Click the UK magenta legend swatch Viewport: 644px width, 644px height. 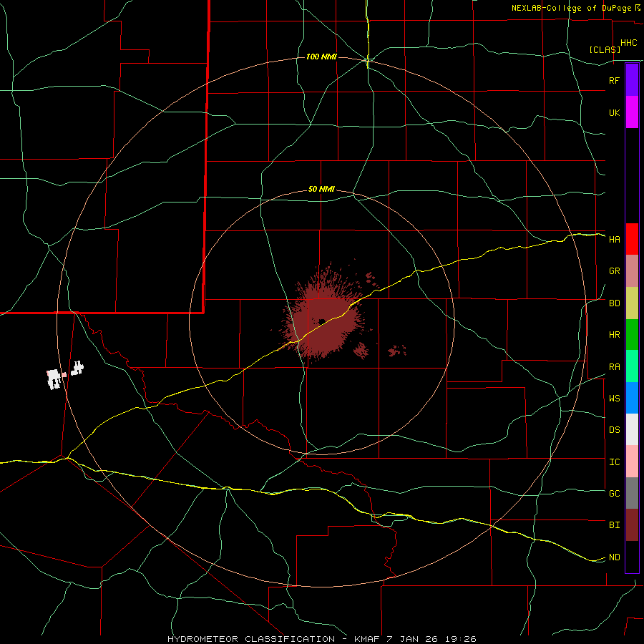632,112
